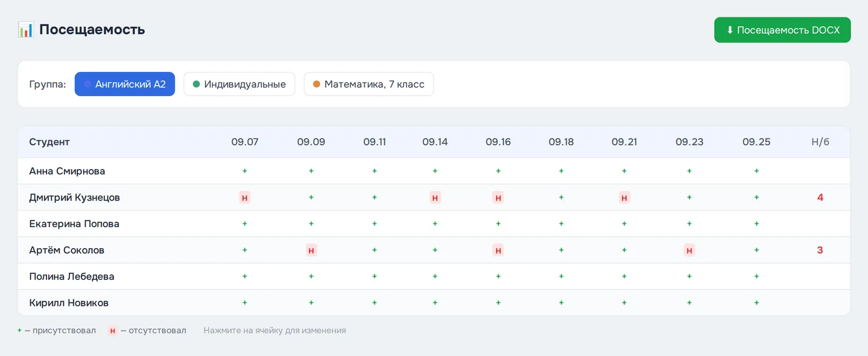Click absence count 4 for Дмитрий Кузнецов
Screen dimensions: 868x356
click(820, 198)
